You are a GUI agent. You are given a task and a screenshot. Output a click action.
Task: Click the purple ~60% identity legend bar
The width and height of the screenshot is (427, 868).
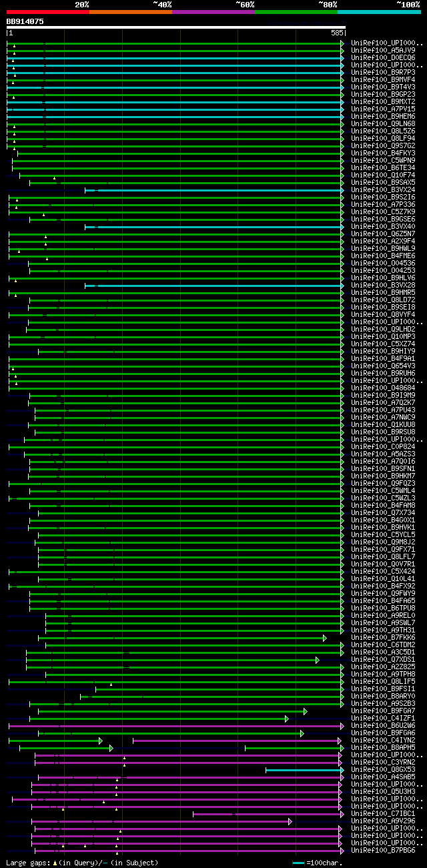click(213, 12)
